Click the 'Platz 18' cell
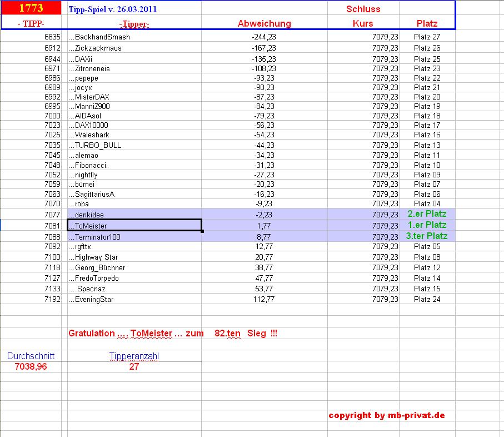The width and height of the screenshot is (504, 437). point(427,116)
